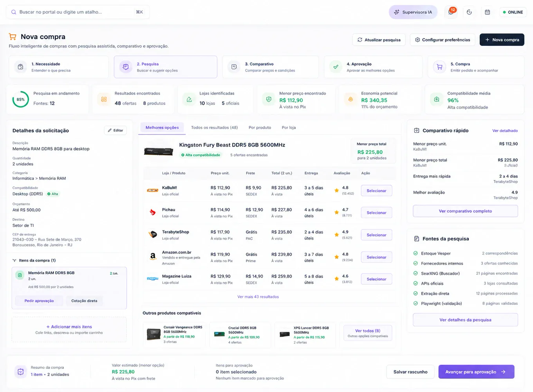Click the Magazine Luiza store logo
Viewport: 533px width, 392px height.
(x=152, y=279)
